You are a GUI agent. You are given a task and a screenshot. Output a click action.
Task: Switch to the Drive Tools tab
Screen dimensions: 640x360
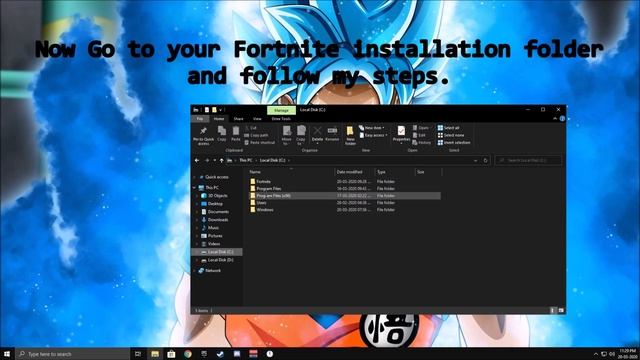click(281, 119)
